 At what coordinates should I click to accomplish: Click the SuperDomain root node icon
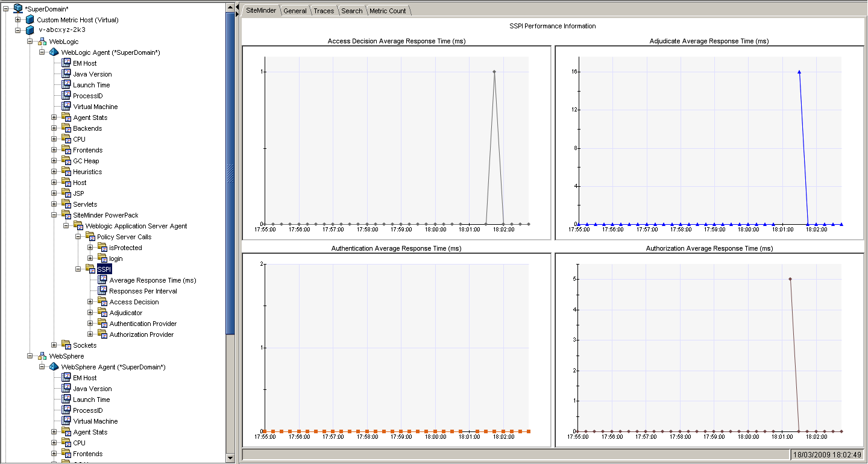point(18,8)
